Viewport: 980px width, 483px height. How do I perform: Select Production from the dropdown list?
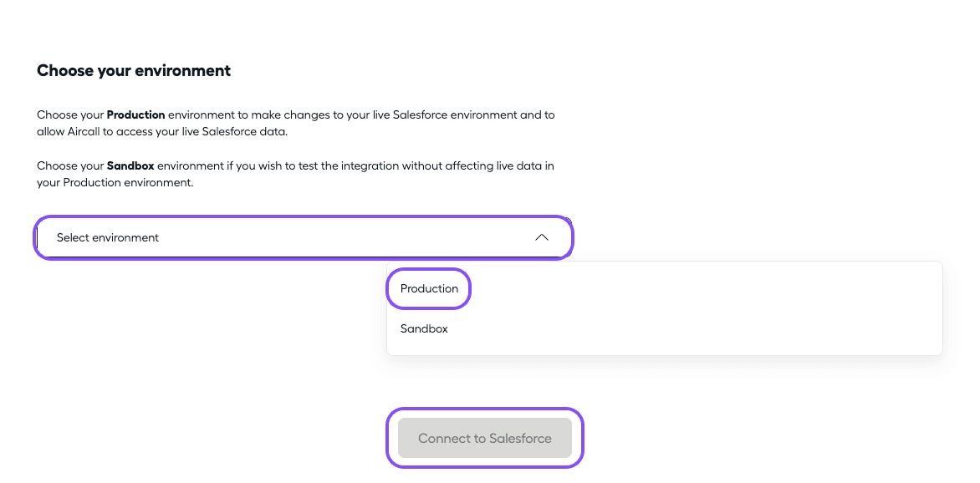[x=428, y=288]
